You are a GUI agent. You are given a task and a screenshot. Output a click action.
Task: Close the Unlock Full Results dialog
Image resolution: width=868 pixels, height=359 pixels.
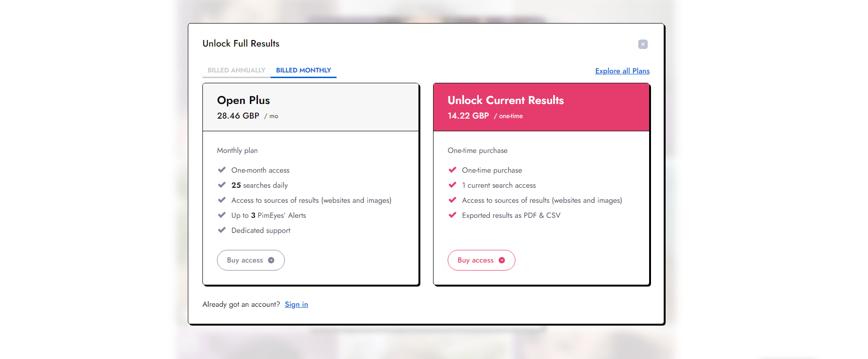[x=643, y=44]
